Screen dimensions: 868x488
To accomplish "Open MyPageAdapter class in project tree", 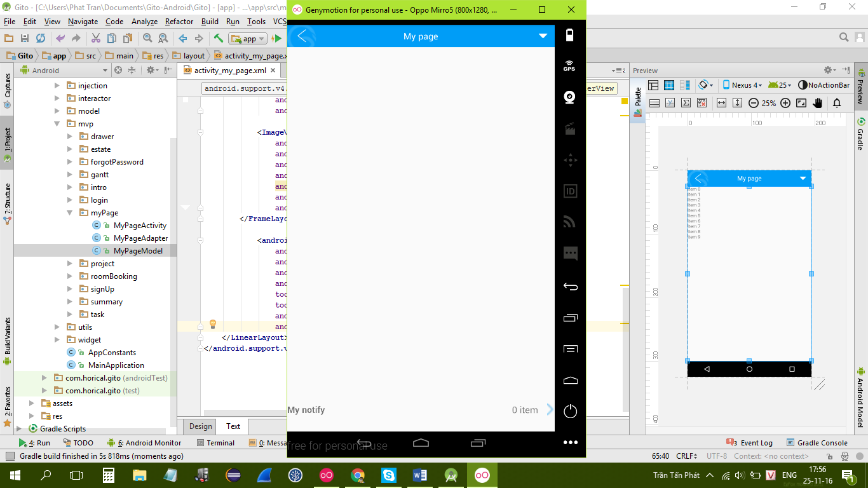I will (x=140, y=238).
